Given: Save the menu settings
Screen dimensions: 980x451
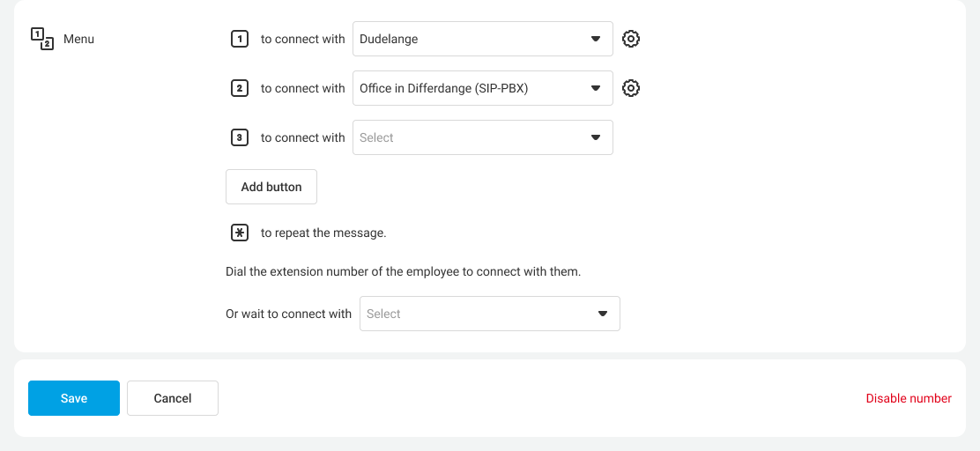Looking at the screenshot, I should [74, 398].
